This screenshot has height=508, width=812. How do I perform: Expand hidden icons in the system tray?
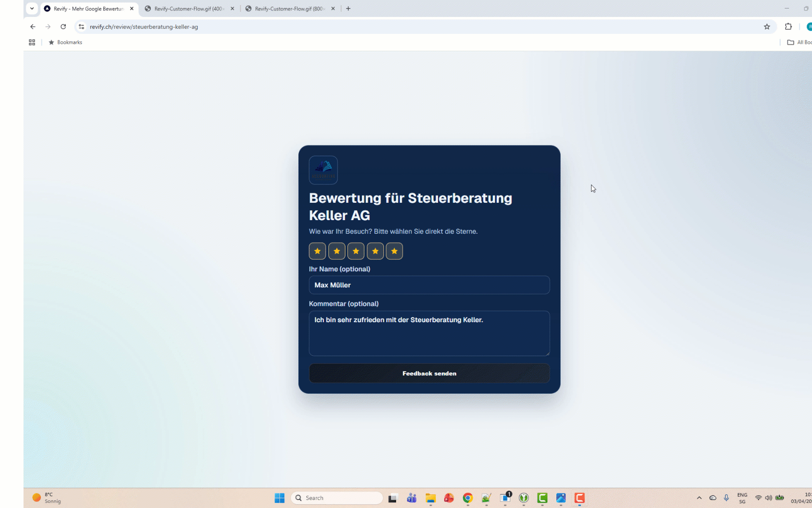[699, 497]
